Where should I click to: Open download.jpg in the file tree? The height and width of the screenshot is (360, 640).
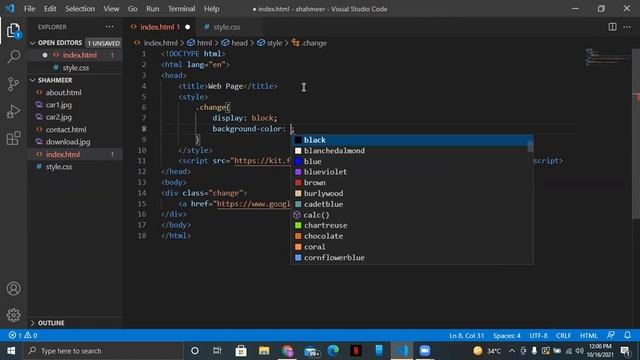coord(68,142)
